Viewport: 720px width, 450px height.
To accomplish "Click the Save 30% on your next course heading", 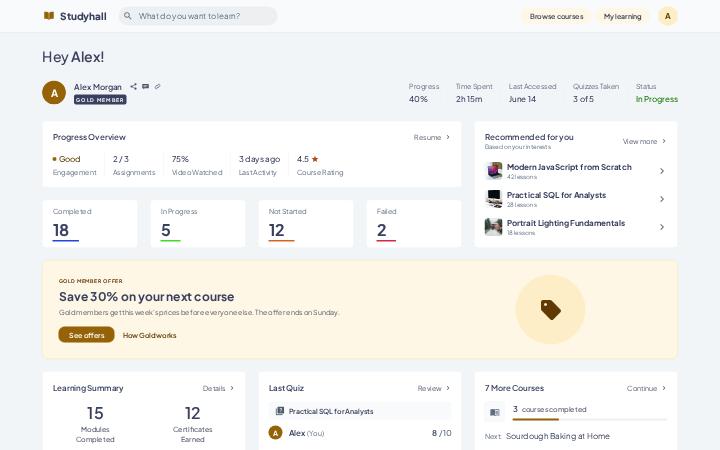I will (146, 297).
